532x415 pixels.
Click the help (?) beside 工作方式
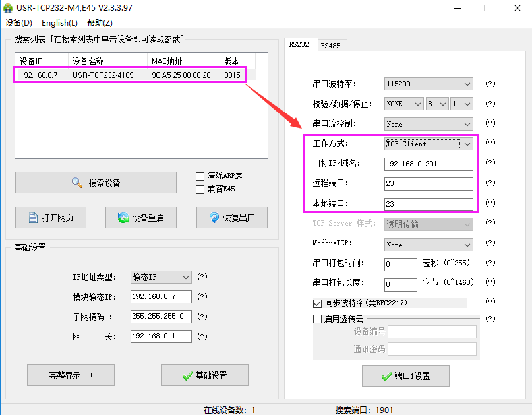[x=490, y=144]
